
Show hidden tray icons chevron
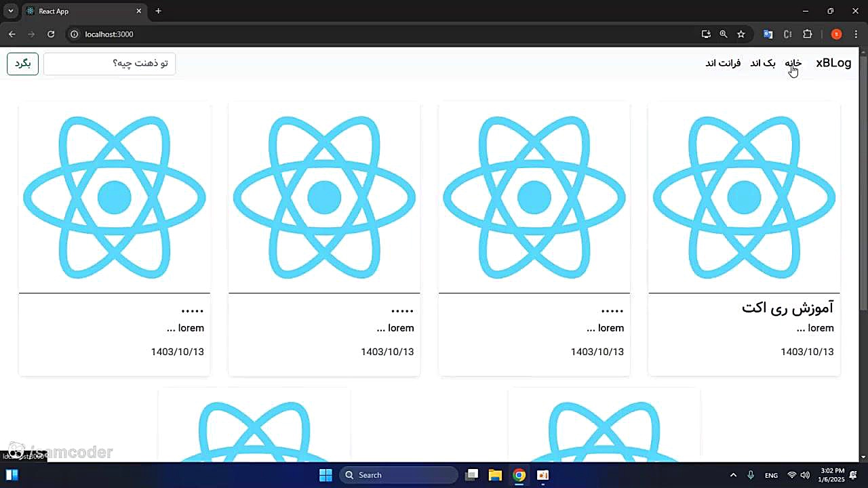click(x=733, y=475)
